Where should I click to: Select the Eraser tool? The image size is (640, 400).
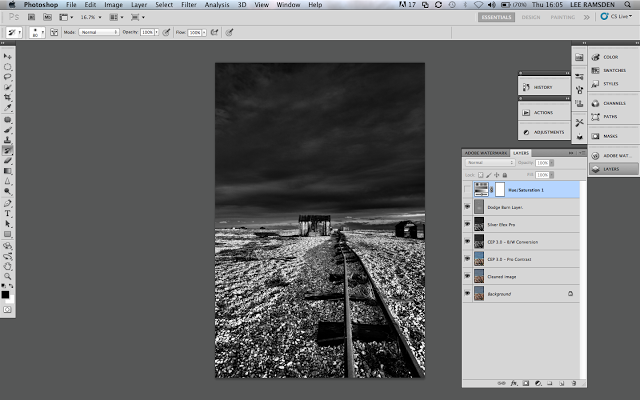point(7,161)
